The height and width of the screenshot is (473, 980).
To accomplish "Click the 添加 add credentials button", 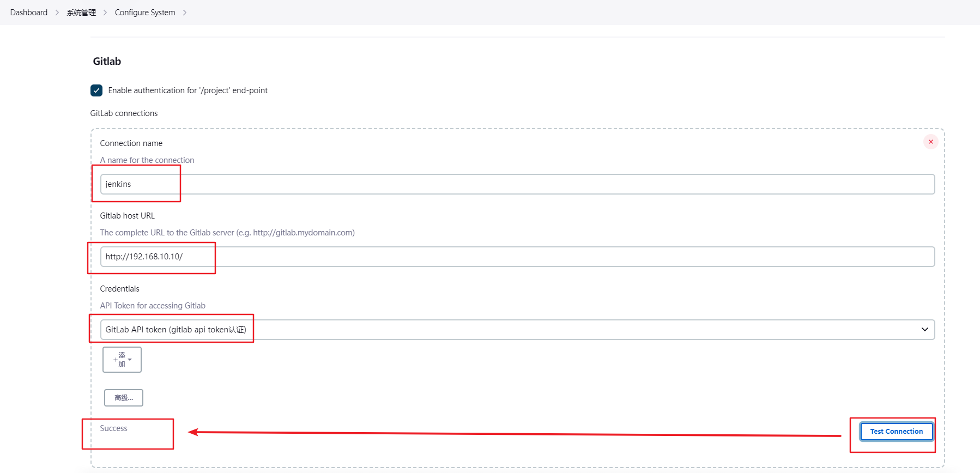I will point(122,360).
